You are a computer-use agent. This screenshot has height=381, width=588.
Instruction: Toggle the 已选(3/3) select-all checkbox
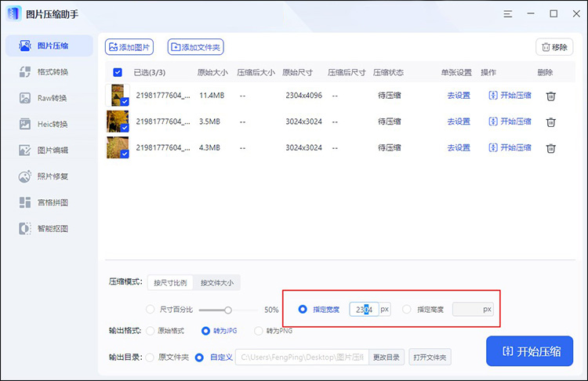118,72
